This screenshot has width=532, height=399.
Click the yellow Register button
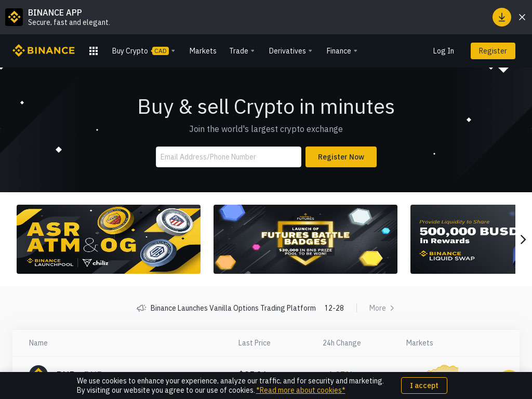click(493, 51)
